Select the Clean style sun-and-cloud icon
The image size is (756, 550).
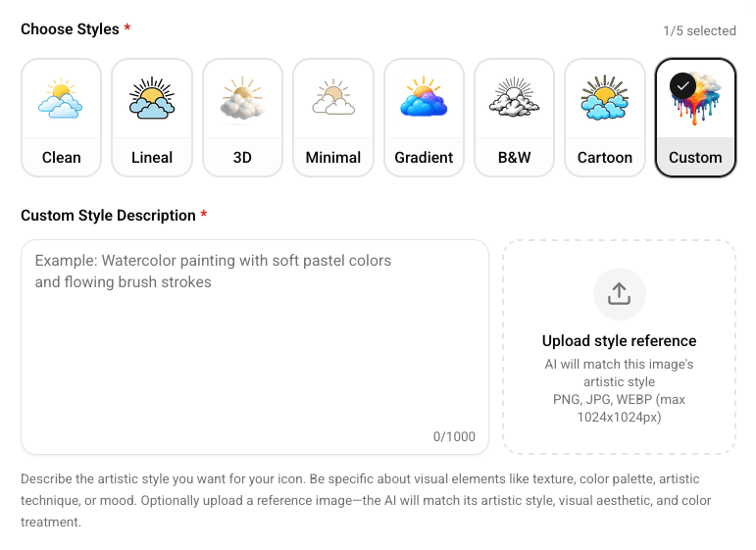pyautogui.click(x=61, y=99)
